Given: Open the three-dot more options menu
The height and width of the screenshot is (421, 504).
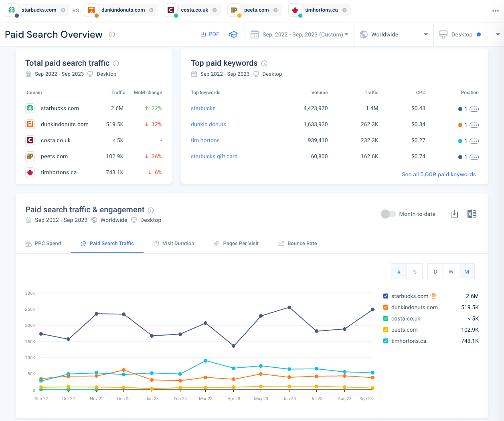Looking at the screenshot, I should (x=496, y=11).
